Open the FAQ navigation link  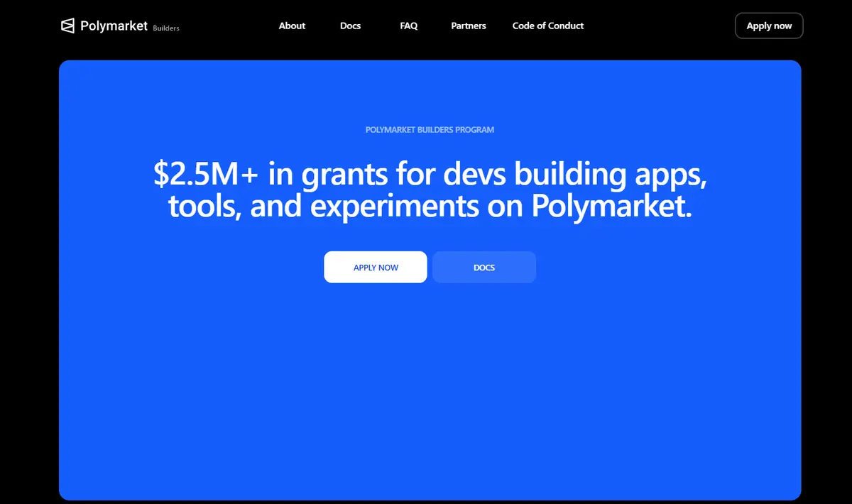tap(409, 26)
